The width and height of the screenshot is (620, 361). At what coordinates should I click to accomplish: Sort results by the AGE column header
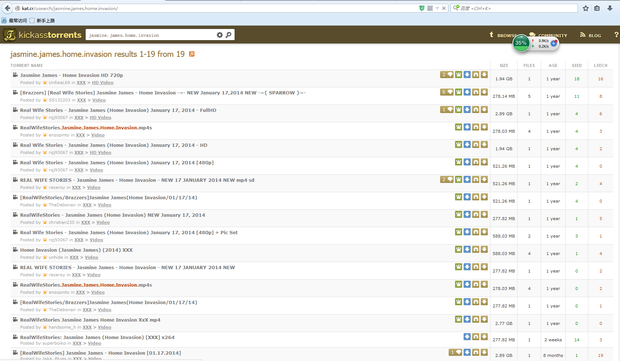553,66
